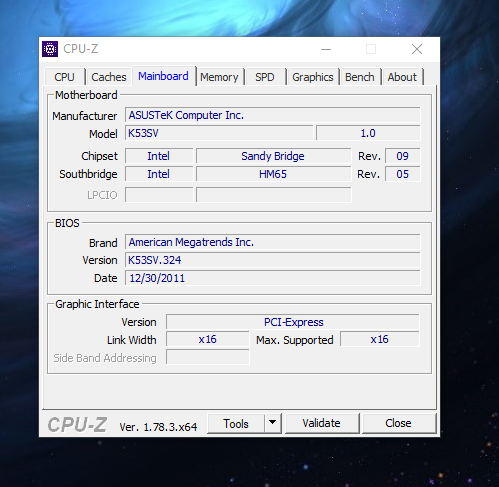View the Graphics tab
499x487 pixels.
[313, 77]
